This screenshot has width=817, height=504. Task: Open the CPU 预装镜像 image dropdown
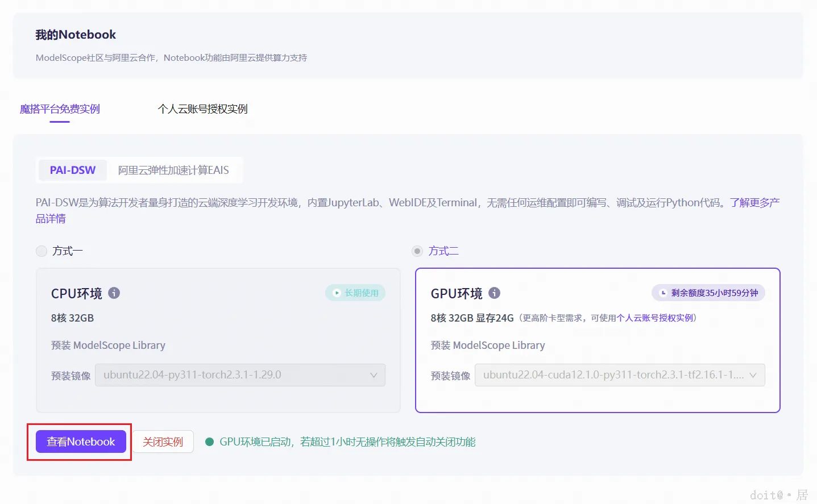coord(239,375)
